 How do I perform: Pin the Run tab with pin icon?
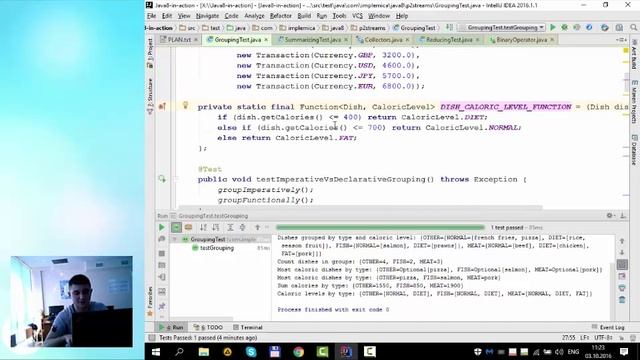162,306
